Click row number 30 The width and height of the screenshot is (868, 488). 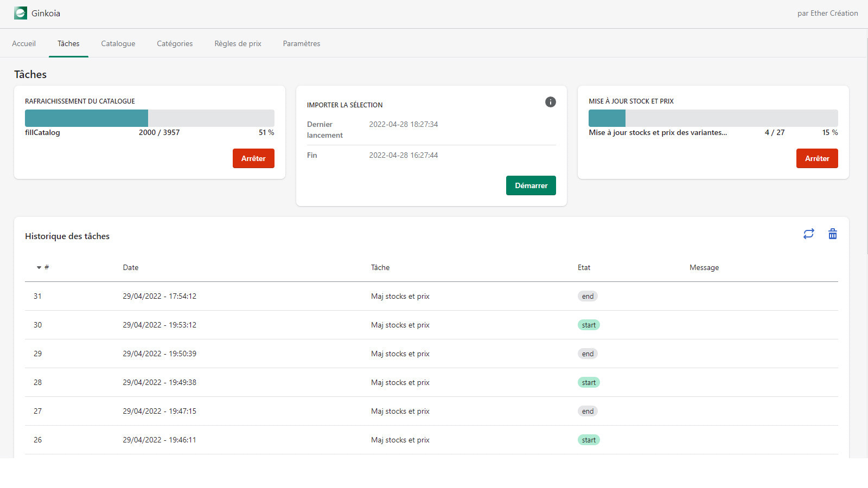tap(37, 325)
